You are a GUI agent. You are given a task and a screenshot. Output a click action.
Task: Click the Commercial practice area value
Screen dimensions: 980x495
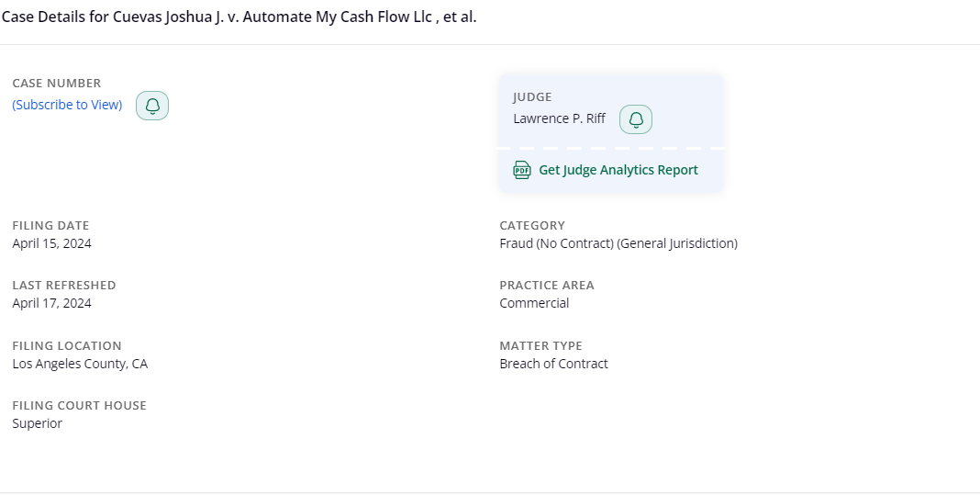tap(534, 303)
